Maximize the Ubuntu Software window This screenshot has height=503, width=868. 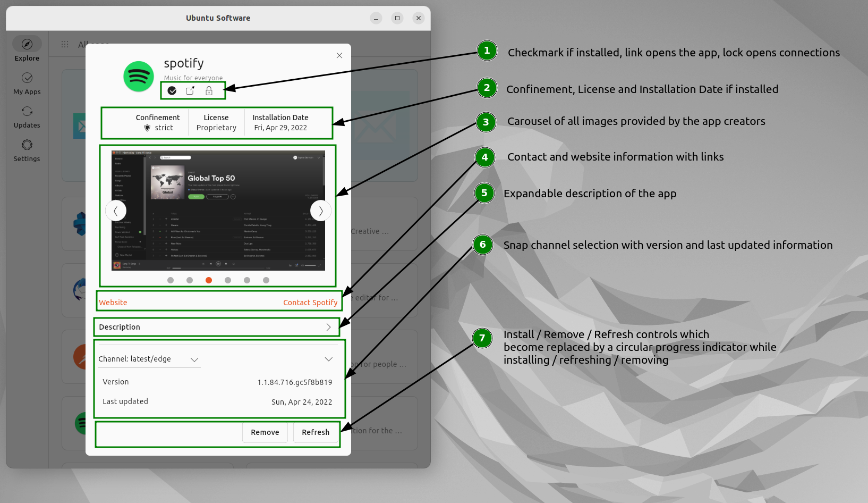(397, 18)
